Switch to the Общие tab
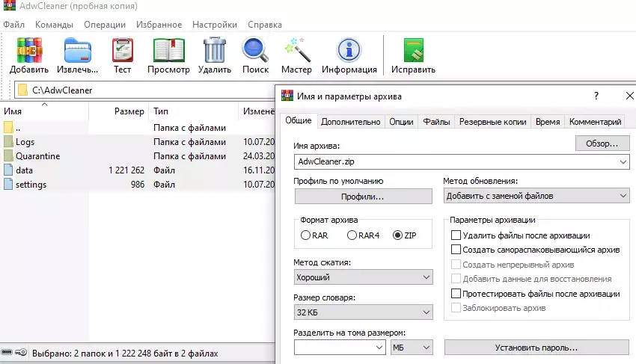The image size is (636, 364). click(298, 120)
